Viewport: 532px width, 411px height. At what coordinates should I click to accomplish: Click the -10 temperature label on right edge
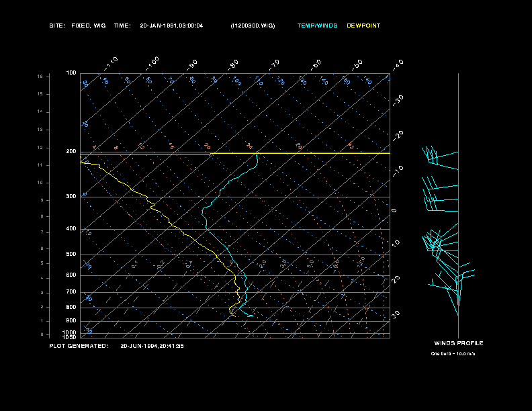398,172
